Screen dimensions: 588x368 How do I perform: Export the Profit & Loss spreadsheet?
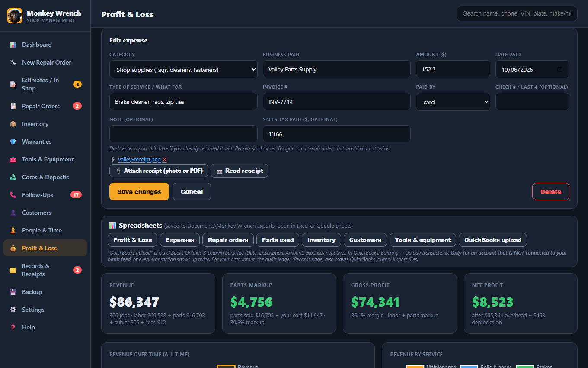[132, 240]
